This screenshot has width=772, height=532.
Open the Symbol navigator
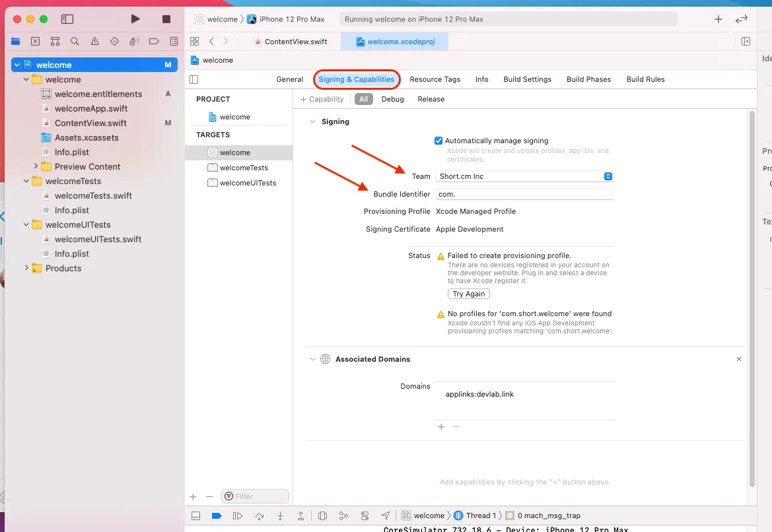click(x=55, y=42)
